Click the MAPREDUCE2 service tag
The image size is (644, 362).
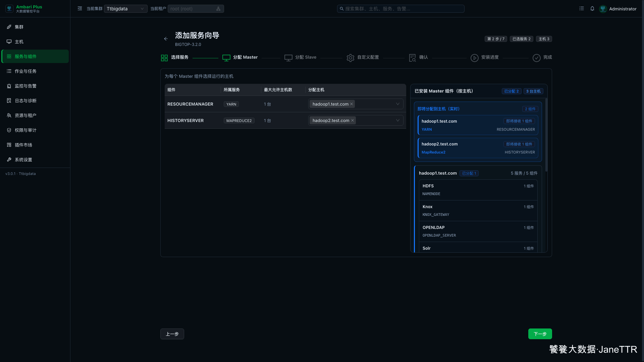(x=239, y=121)
